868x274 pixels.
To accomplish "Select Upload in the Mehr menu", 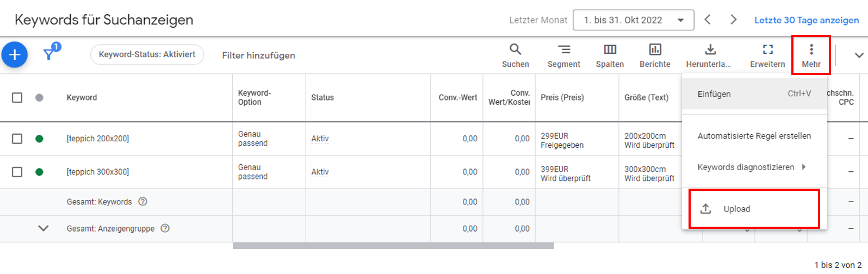I will point(736,209).
